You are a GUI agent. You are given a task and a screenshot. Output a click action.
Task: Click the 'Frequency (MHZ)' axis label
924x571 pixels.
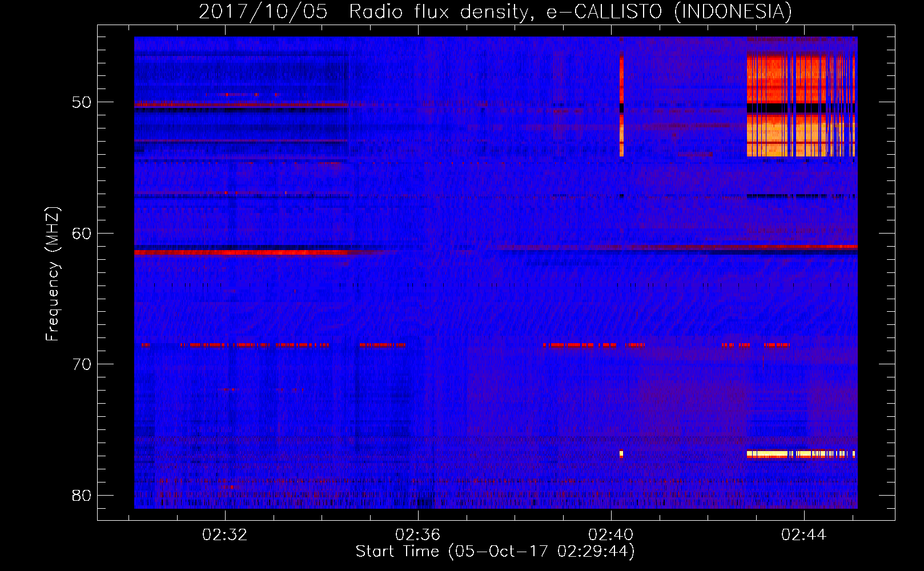point(53,274)
